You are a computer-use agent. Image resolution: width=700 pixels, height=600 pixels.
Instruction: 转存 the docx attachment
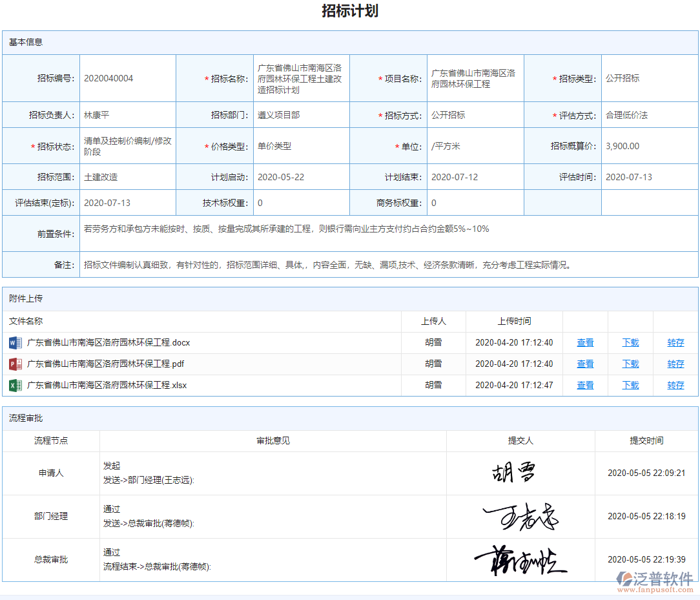(x=675, y=342)
